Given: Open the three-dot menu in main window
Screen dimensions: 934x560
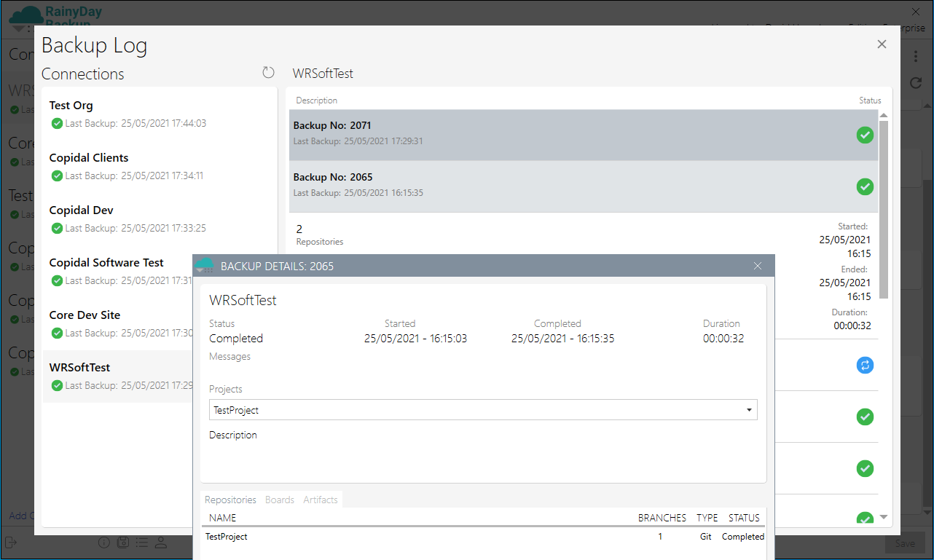Looking at the screenshot, I should point(916,56).
